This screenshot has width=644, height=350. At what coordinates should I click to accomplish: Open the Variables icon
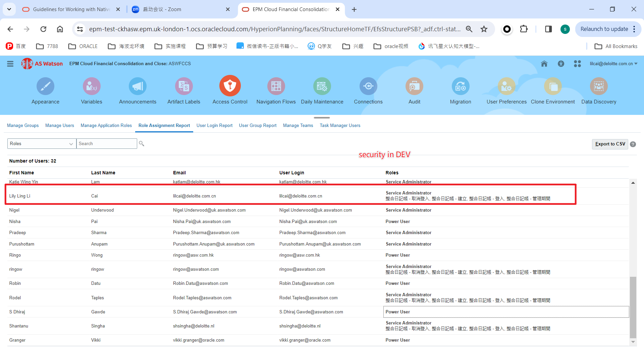click(92, 86)
